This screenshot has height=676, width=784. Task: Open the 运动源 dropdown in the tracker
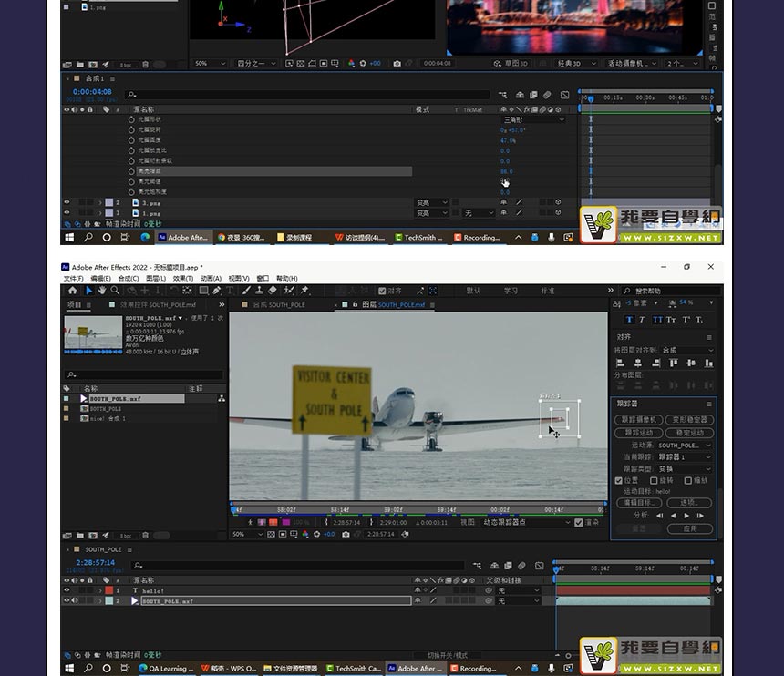(x=684, y=446)
